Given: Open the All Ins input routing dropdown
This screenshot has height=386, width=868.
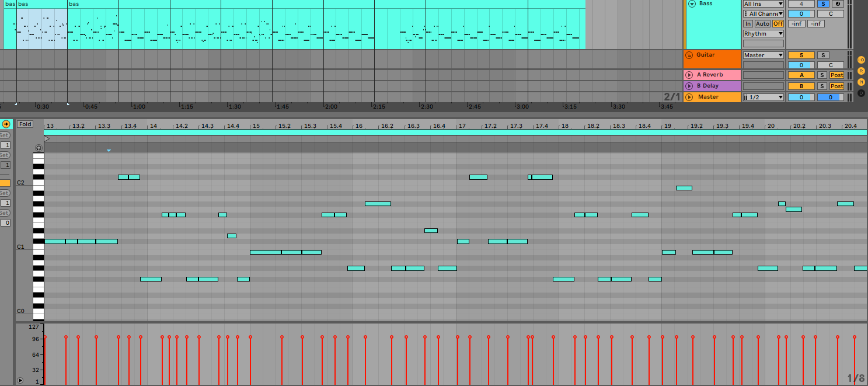Looking at the screenshot, I should (x=762, y=4).
